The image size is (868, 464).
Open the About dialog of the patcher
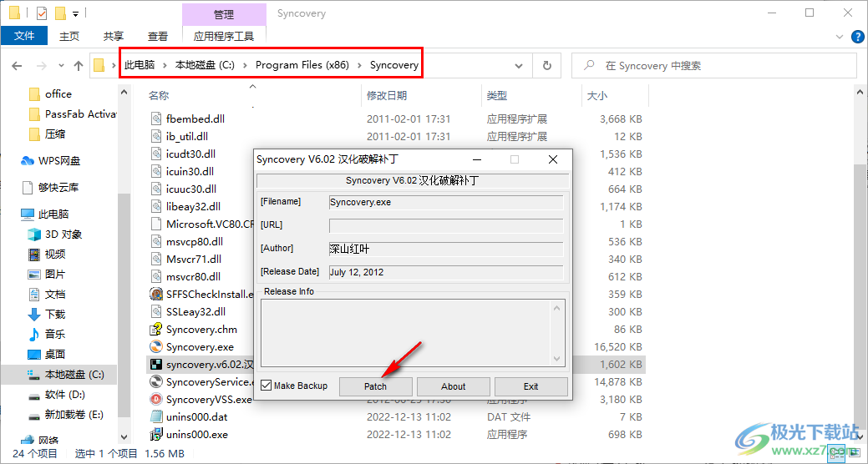click(453, 386)
